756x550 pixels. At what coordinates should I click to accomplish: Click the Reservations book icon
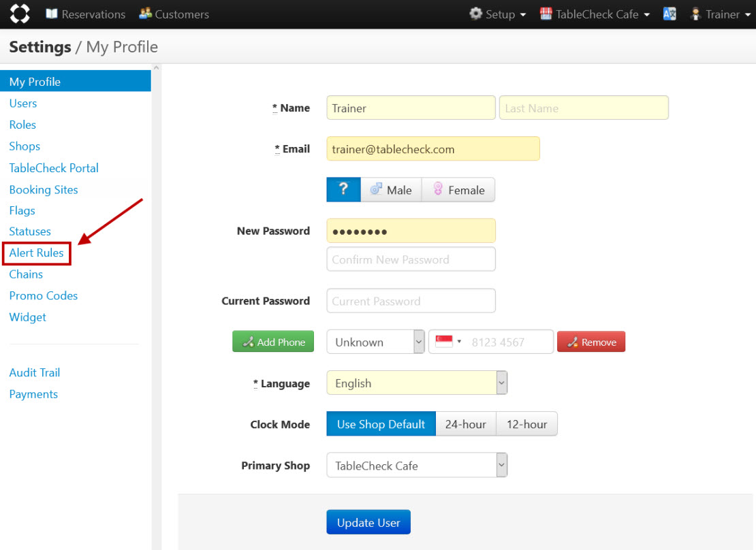click(52, 14)
